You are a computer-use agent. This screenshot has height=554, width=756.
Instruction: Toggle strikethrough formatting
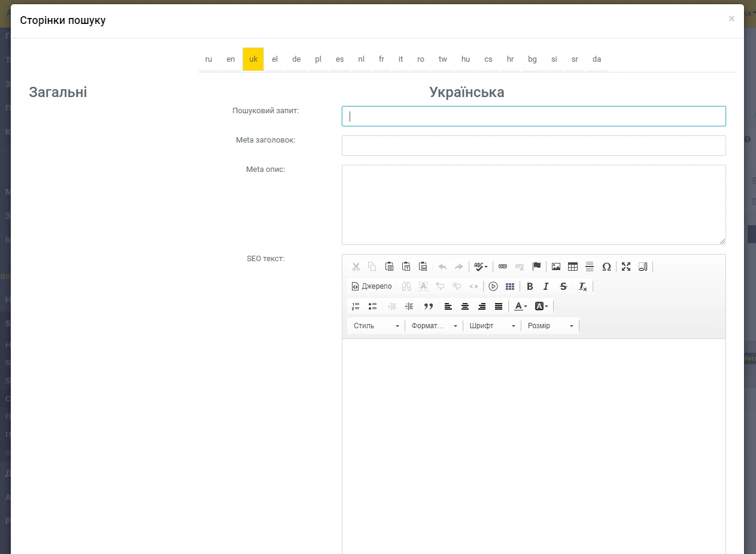(563, 286)
